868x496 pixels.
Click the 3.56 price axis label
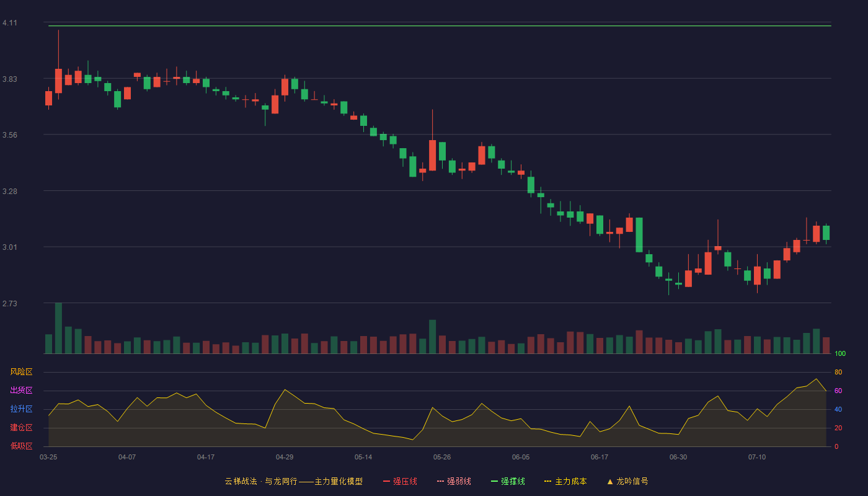[10, 135]
